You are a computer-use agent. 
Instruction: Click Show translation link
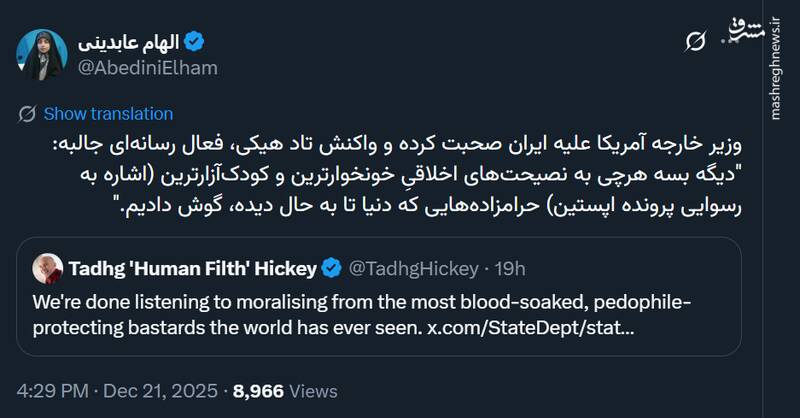pos(108,113)
